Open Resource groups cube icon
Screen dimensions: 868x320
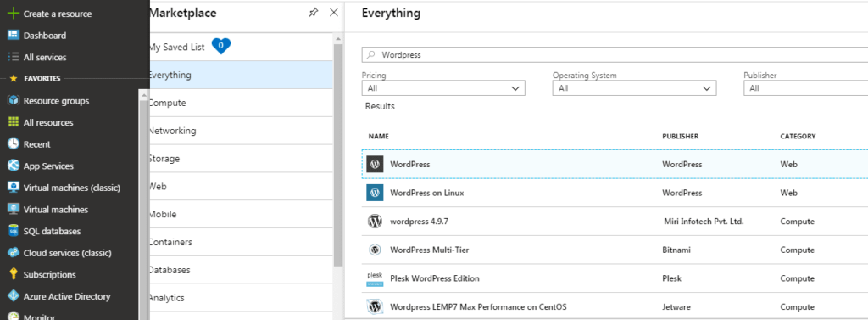point(14,100)
